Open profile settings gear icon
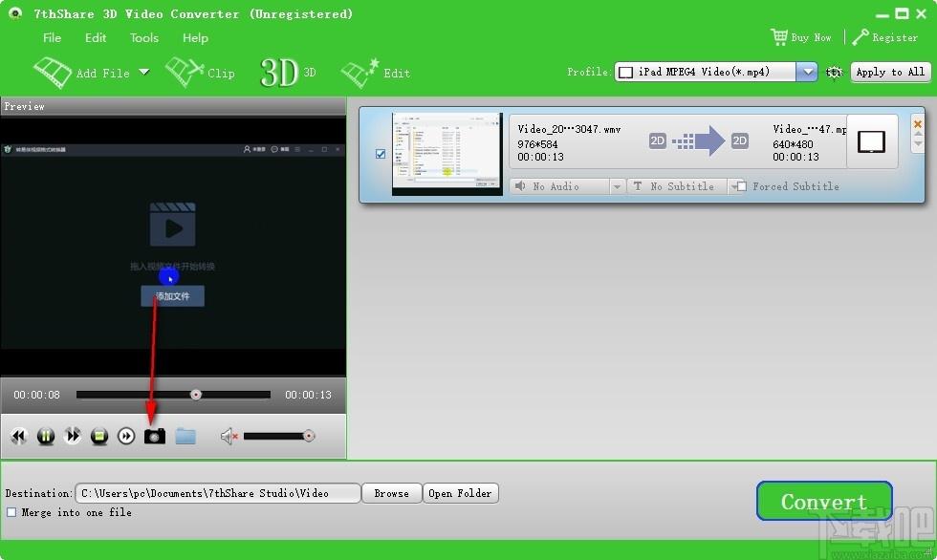The height and width of the screenshot is (560, 937). (834, 73)
